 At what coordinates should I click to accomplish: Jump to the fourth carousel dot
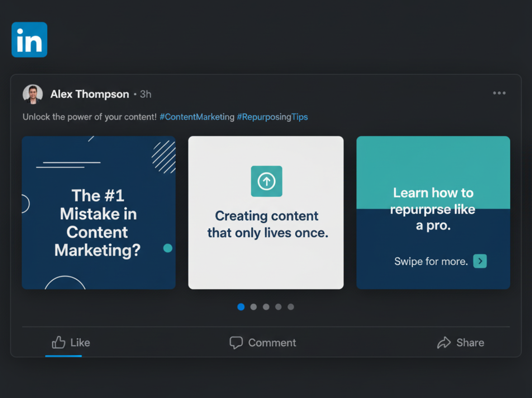279,307
